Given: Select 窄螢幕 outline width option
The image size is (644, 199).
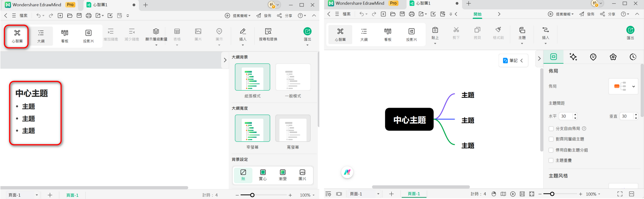Looking at the screenshot, I should tap(252, 128).
